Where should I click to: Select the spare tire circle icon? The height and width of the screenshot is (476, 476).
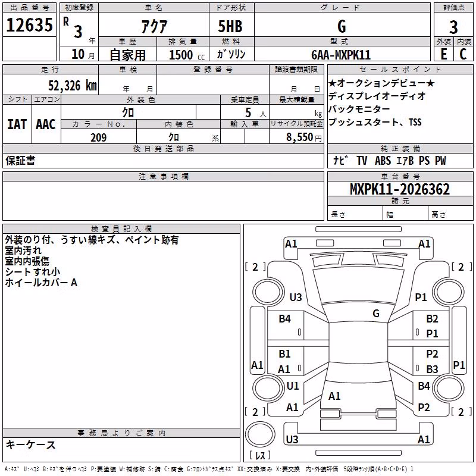[x=260, y=434]
